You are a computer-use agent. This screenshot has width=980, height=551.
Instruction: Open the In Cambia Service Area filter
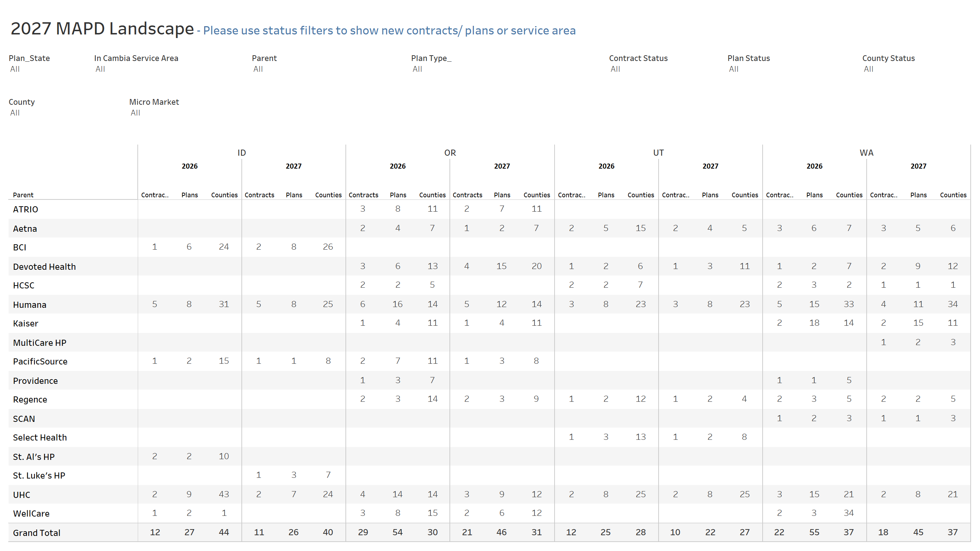click(168, 69)
